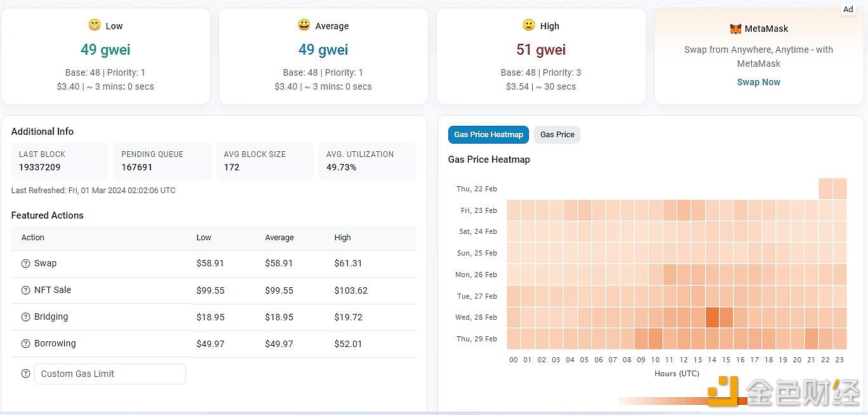Click the Thu, 29 Feb row label
Image resolution: width=868 pixels, height=415 pixels.
click(x=477, y=339)
